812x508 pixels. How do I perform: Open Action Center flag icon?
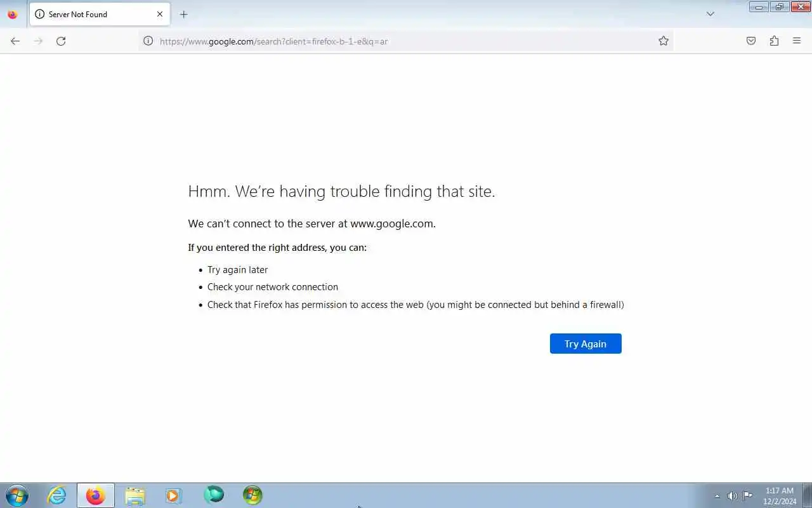(x=748, y=496)
